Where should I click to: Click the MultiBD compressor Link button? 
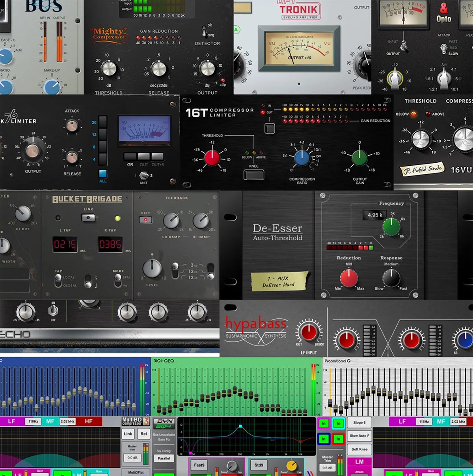click(x=128, y=434)
